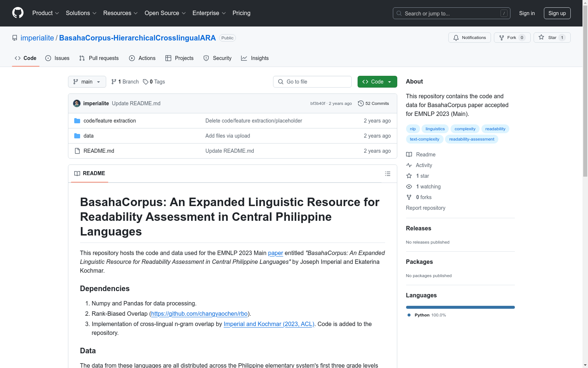Click the branch icon next to 1 Branch

click(114, 82)
